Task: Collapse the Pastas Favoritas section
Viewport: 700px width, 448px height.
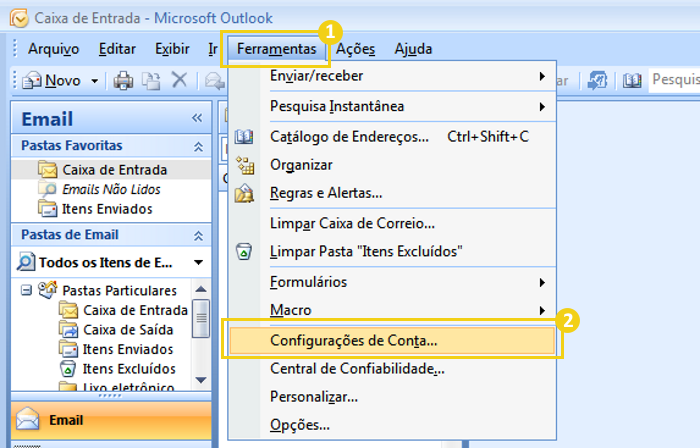Action: click(198, 146)
